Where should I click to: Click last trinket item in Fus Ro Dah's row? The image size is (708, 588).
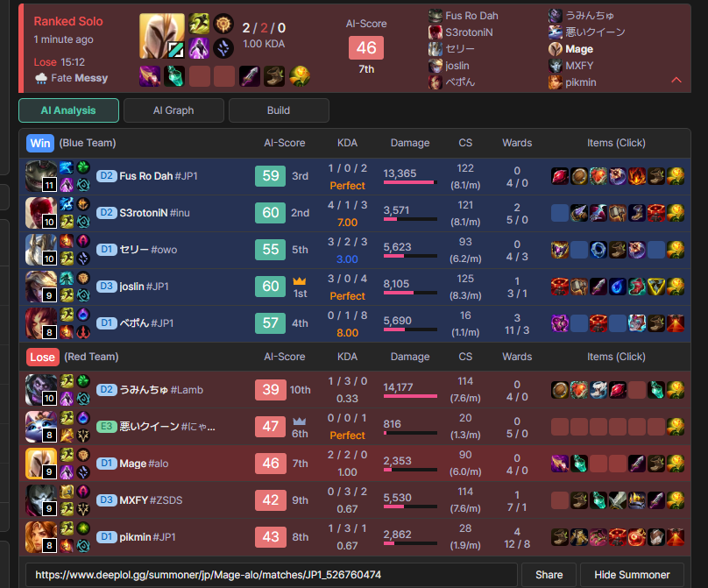click(x=676, y=176)
